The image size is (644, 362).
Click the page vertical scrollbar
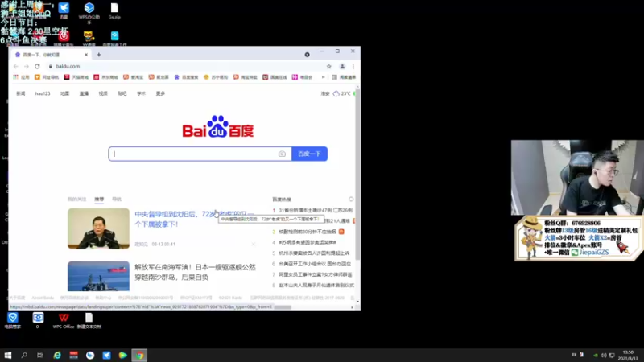coord(357,175)
